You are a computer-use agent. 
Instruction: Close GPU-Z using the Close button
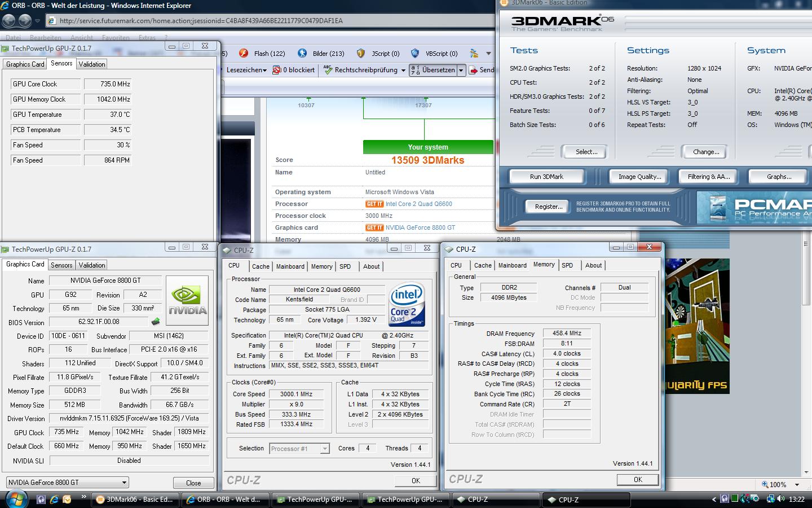coord(193,483)
